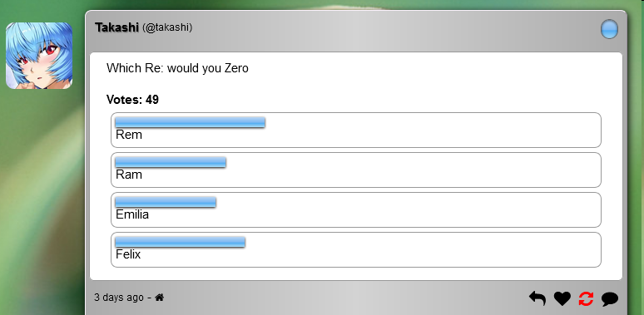Click the blue result bar above Rem
This screenshot has height=315, width=644.
190,122
